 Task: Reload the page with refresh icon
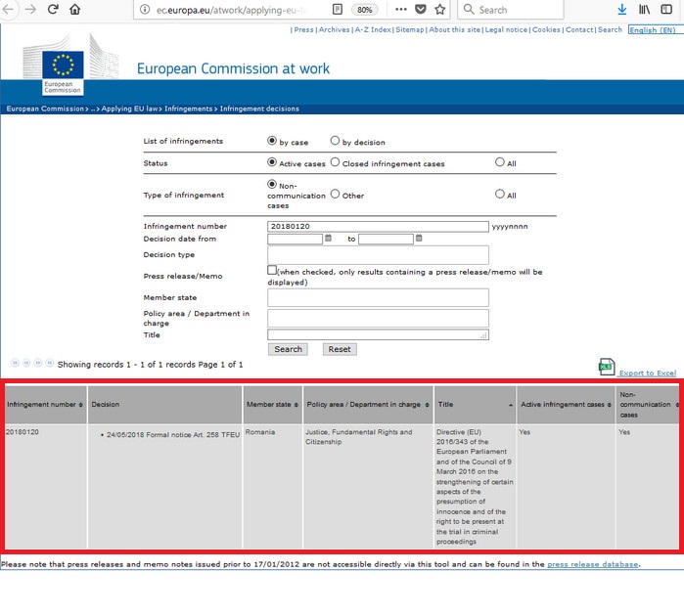53,9
